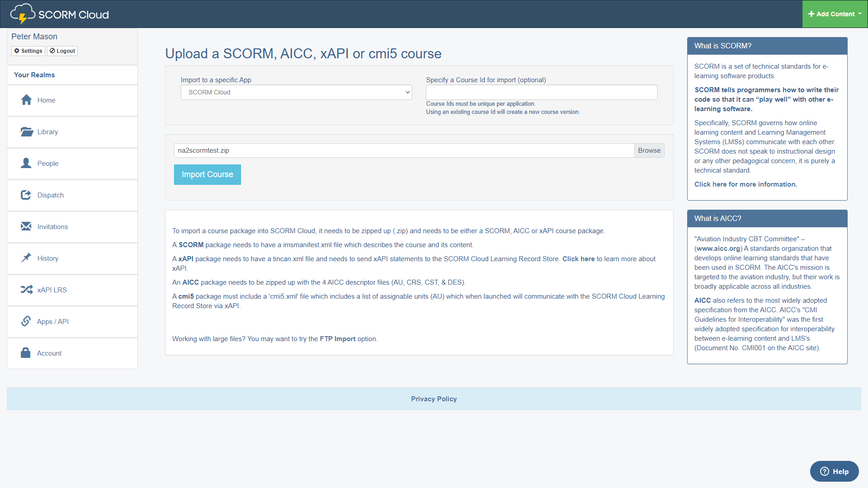Screen dimensions: 868x488
Task: Open the Invitations menu label
Action: (x=53, y=227)
